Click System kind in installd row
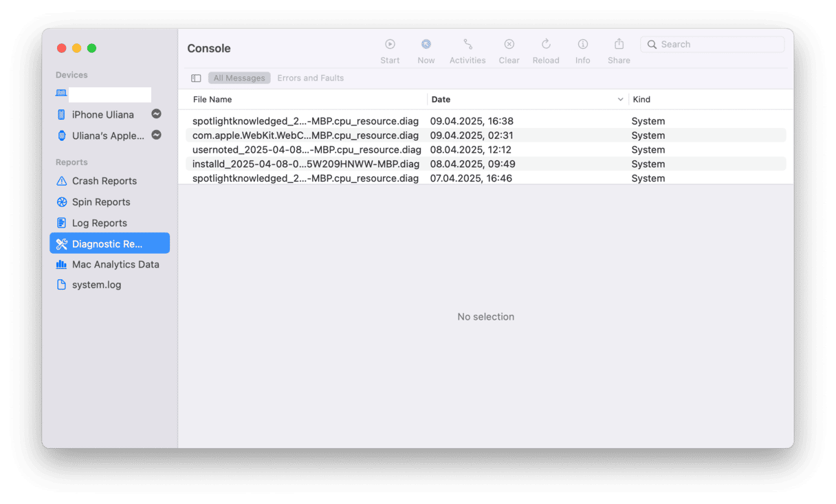The height and width of the screenshot is (504, 836). tap(648, 164)
